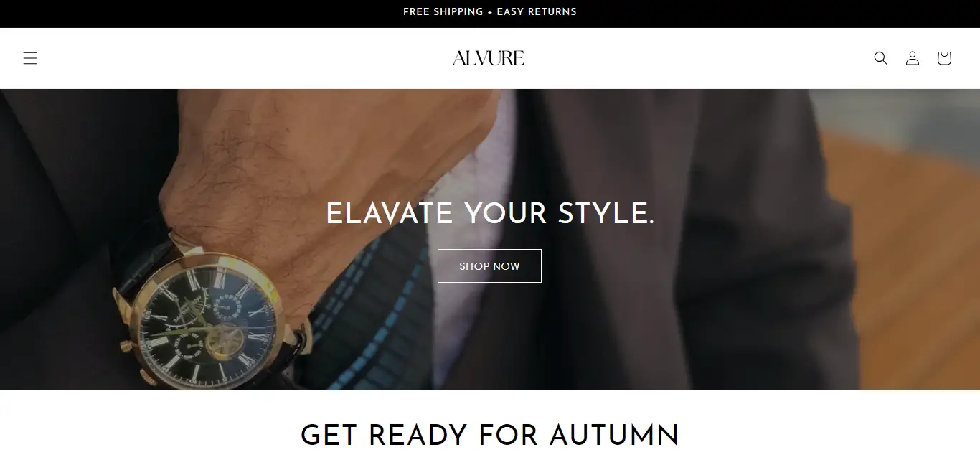This screenshot has width=980, height=460.
Task: Click the Elavate Your Style headline
Action: [x=490, y=214]
